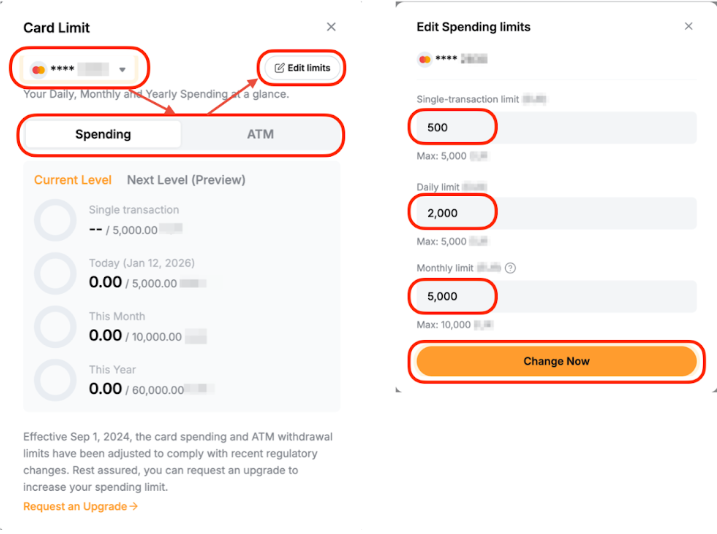Click the This Month progress ring
This screenshot has height=534, width=717.
[x=55, y=327]
